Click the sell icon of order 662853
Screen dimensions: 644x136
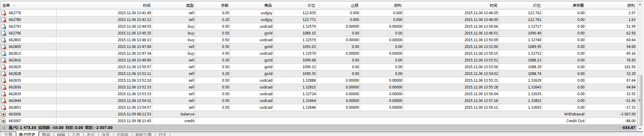pos(4,107)
